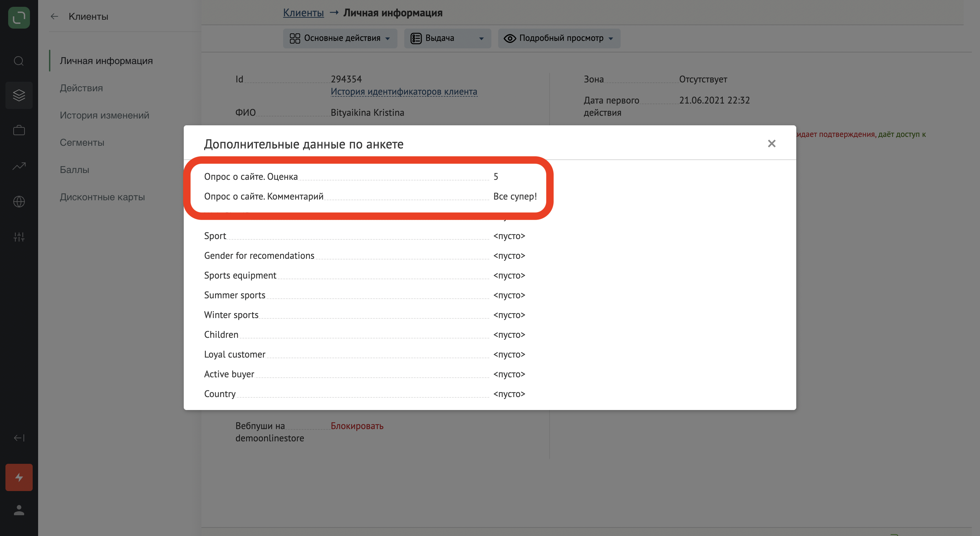
Task: Open the trend chart sidebar icon
Action: click(19, 166)
